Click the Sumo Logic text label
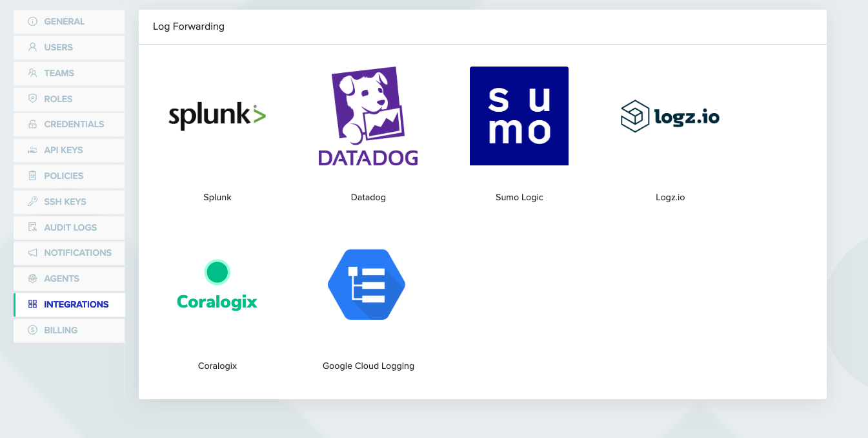Viewport: 868px width, 438px height. [520, 198]
